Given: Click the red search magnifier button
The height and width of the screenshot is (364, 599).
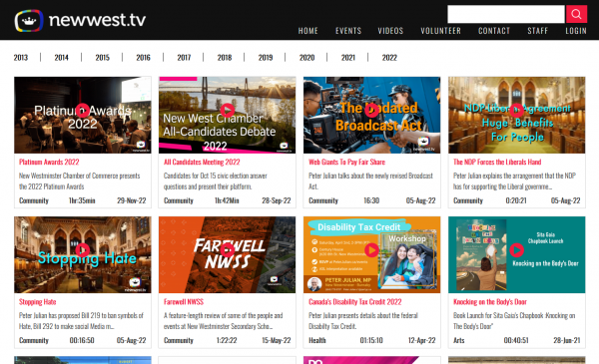Looking at the screenshot, I should coord(576,14).
